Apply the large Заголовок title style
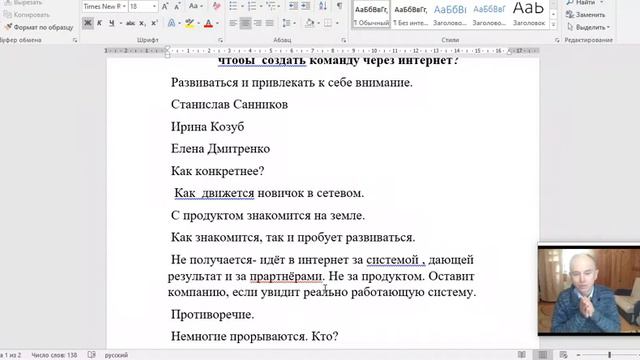Screen dimensions: 640x360 tap(529, 14)
